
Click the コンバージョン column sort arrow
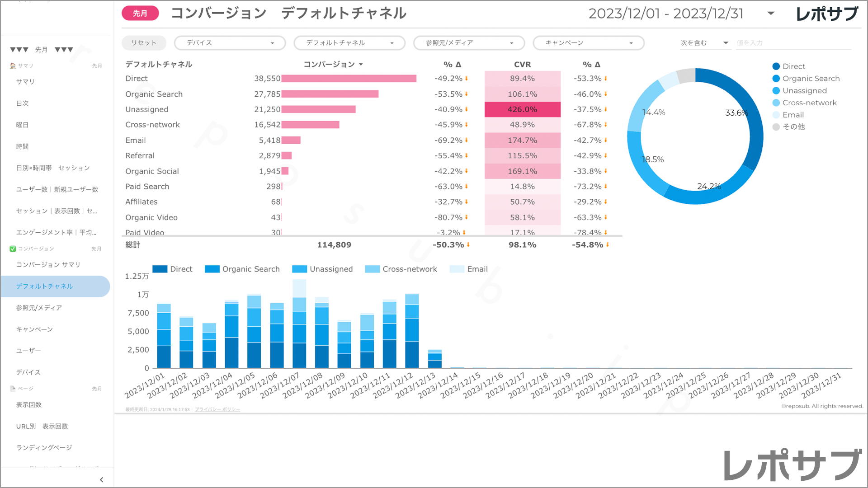click(361, 65)
